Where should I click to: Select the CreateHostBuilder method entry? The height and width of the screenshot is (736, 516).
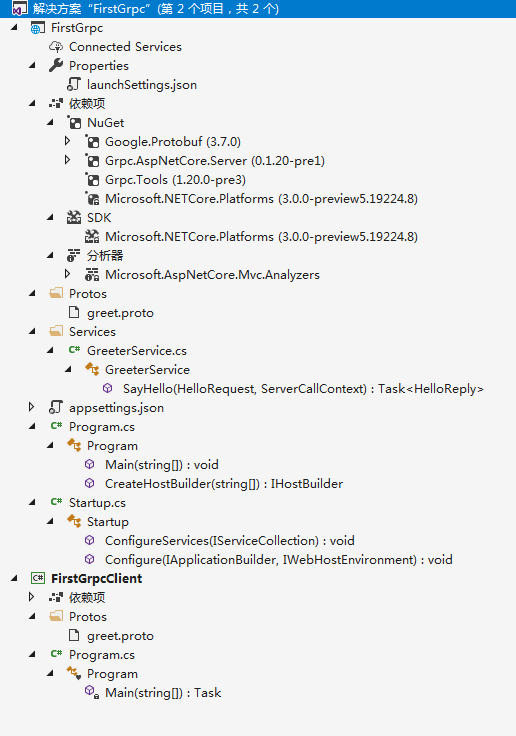pyautogui.click(x=224, y=483)
